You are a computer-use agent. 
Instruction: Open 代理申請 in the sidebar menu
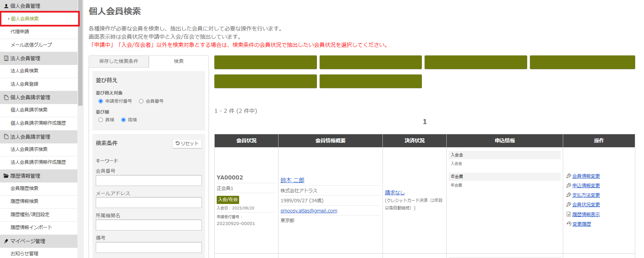20,32
